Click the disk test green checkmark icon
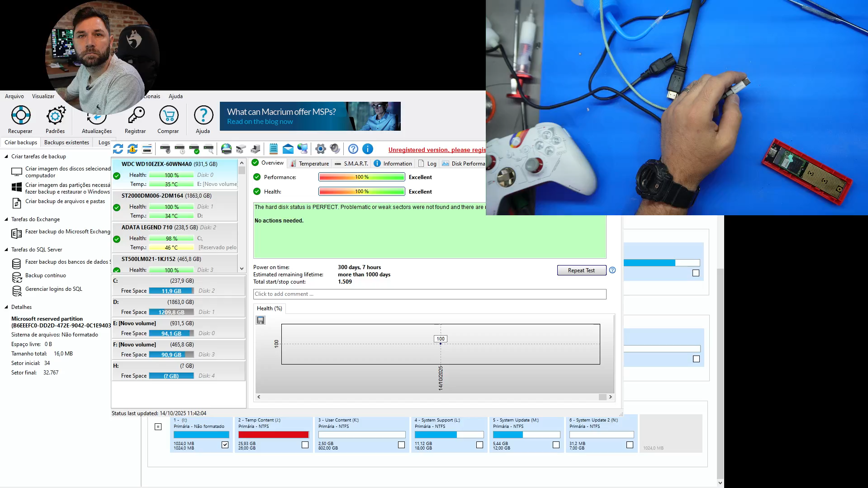Screen dimensions: 868x488 coord(194,149)
